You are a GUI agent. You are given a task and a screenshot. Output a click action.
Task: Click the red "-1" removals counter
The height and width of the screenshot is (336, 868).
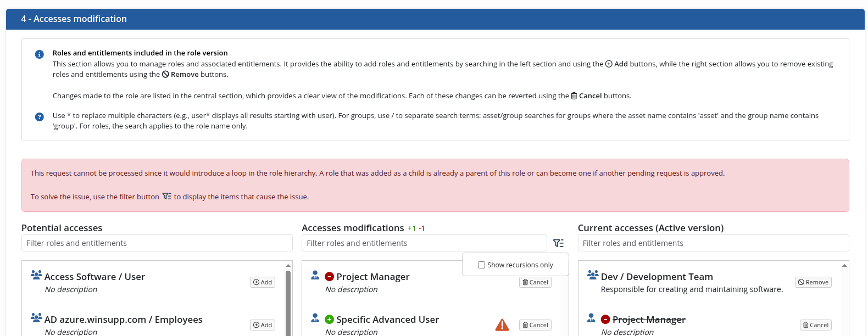421,228
